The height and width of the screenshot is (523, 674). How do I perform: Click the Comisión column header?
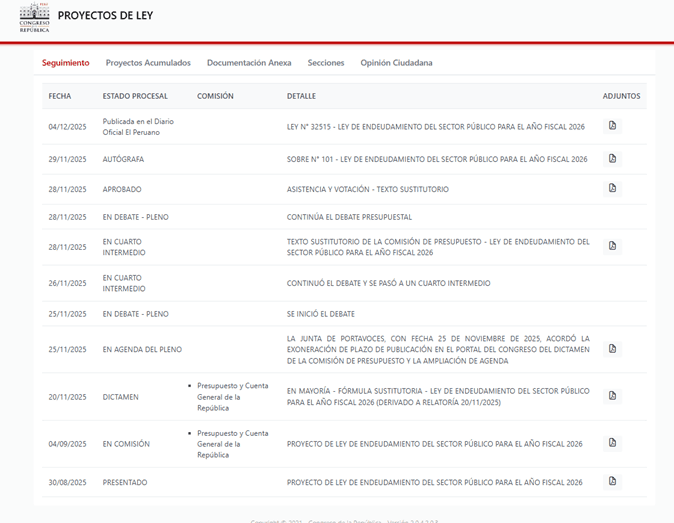coord(215,96)
